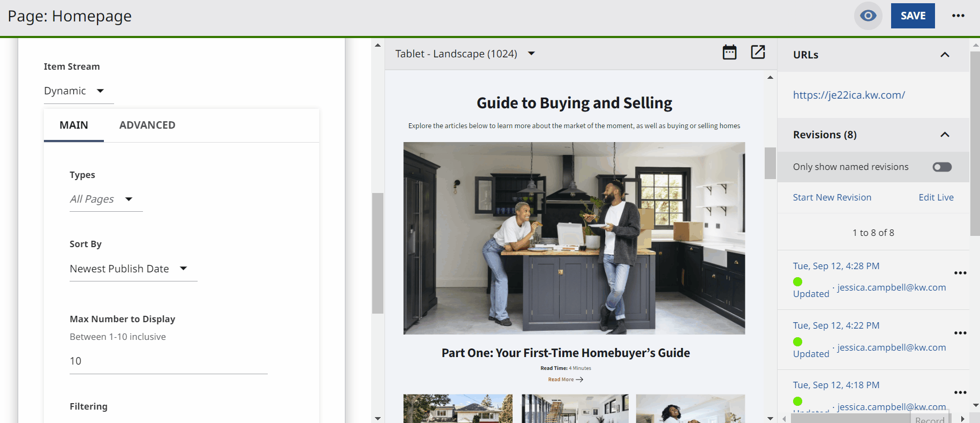Open the calendar schedule icon in preview toolbar
Screen dimensions: 980x423
[x=729, y=52]
